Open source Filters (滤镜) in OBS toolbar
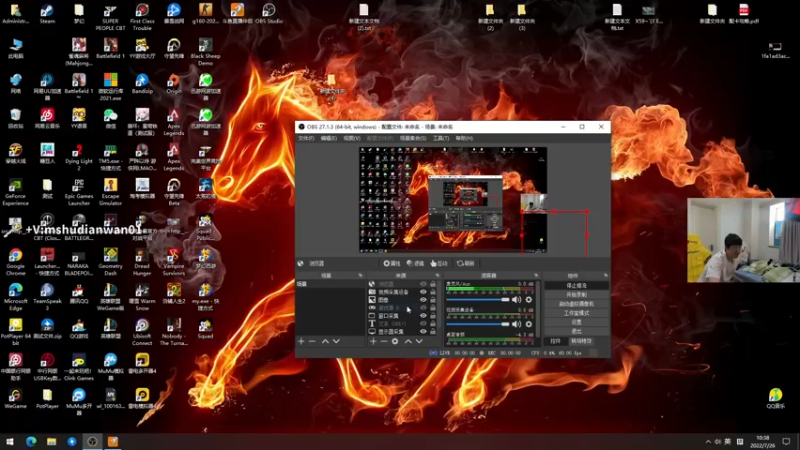The width and height of the screenshot is (800, 450). coord(415,263)
